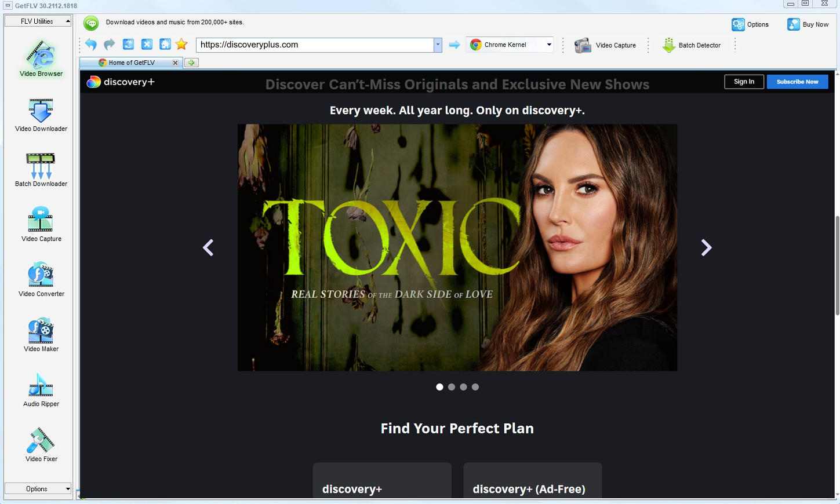840x504 pixels.
Task: Open the sidebar Options dropdown
Action: (x=38, y=489)
